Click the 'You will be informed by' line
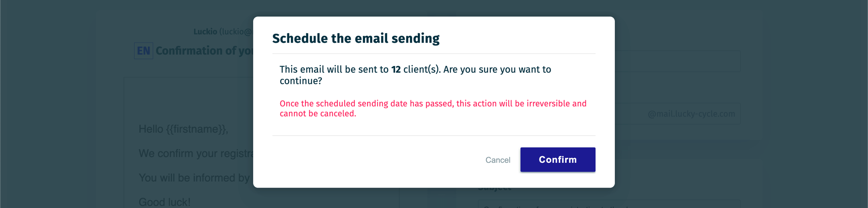Viewport: 868px width, 208px height. [x=194, y=178]
